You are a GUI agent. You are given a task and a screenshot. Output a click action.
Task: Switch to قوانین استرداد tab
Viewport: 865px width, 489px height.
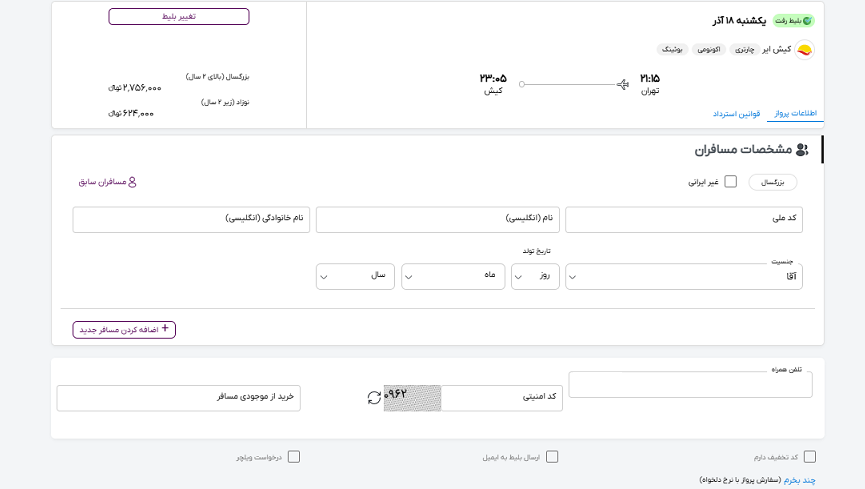point(736,114)
